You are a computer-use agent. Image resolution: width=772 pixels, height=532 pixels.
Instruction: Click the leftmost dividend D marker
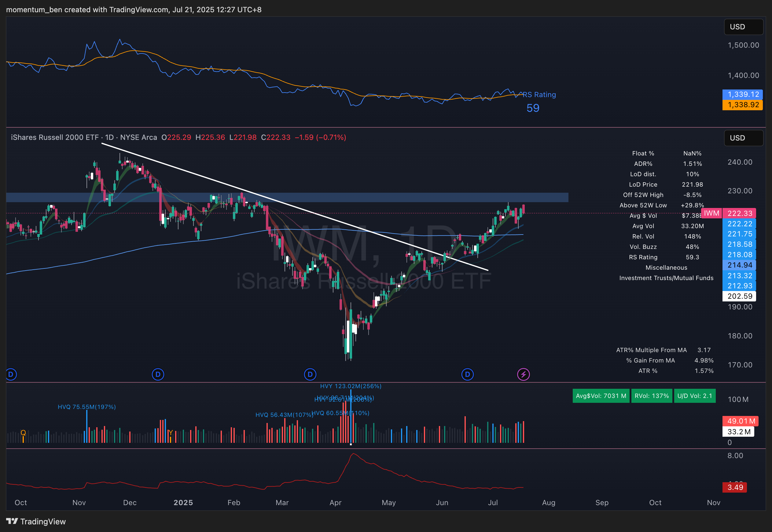tap(11, 374)
